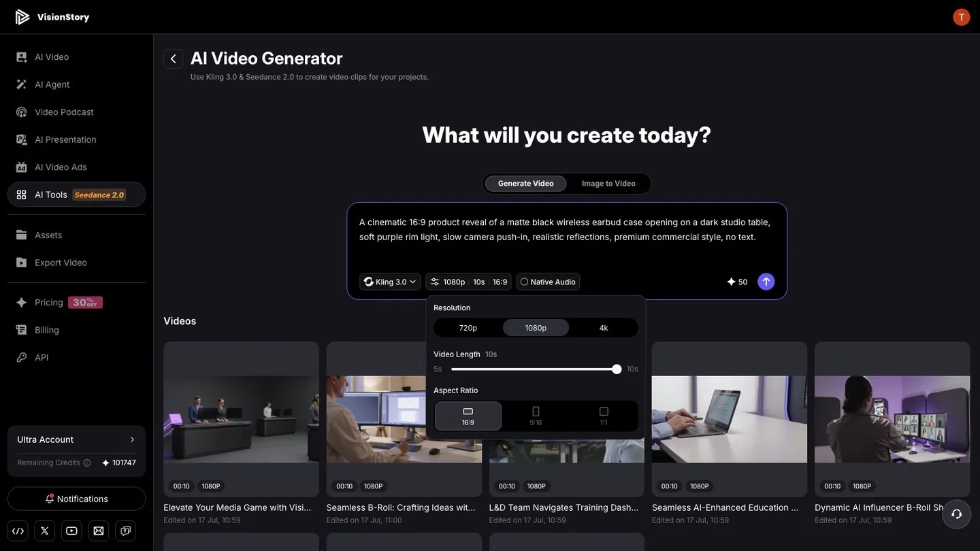Click the Elevate Your Media Game title

click(x=238, y=507)
